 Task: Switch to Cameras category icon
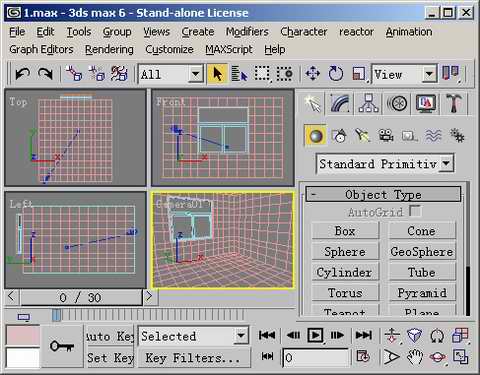tap(385, 136)
